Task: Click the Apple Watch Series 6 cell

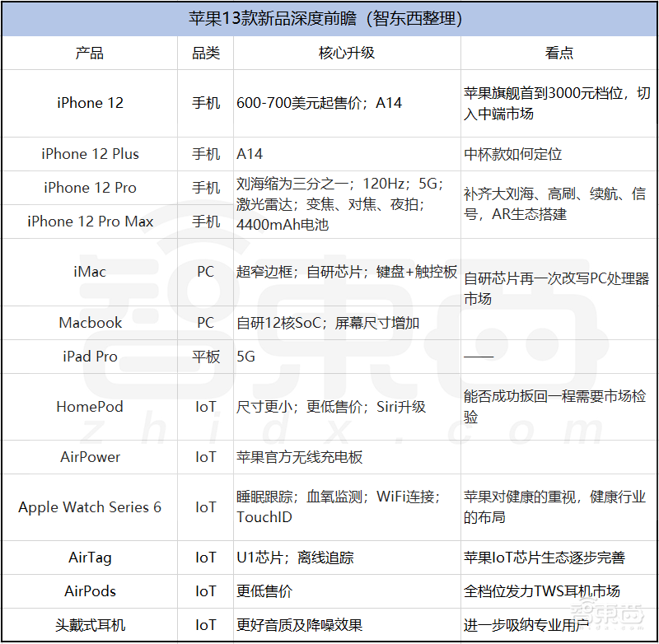Action: pyautogui.click(x=90, y=507)
